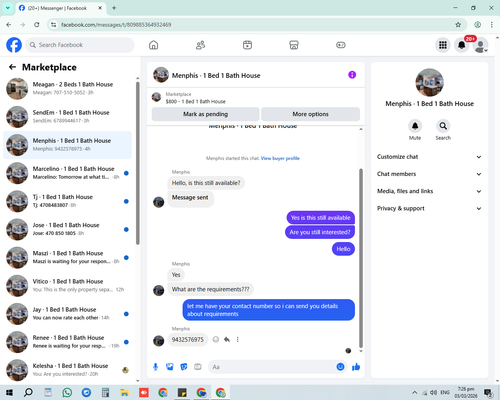Open SendEm - 1 Bed 1 Bath House chat
500x400 pixels.
(x=68, y=117)
